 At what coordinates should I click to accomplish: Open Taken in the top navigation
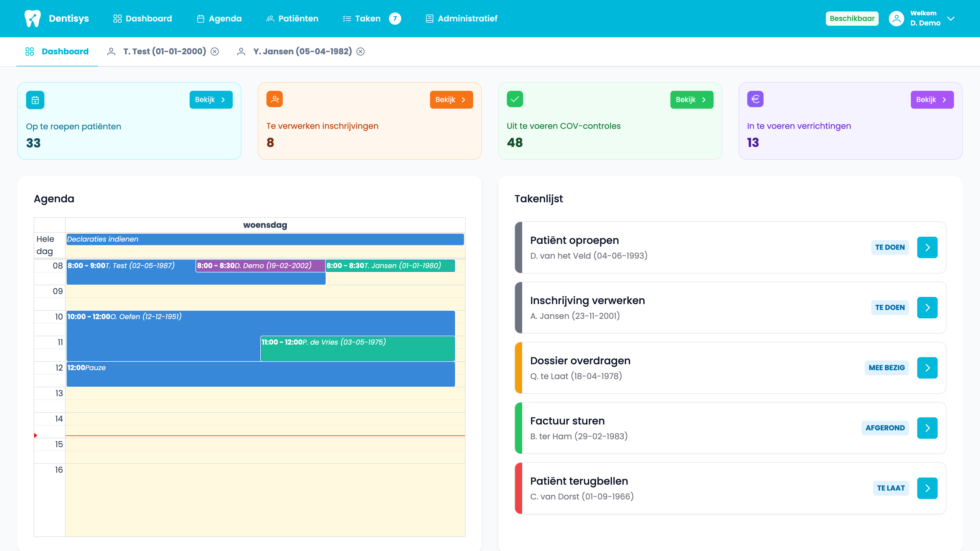point(361,18)
